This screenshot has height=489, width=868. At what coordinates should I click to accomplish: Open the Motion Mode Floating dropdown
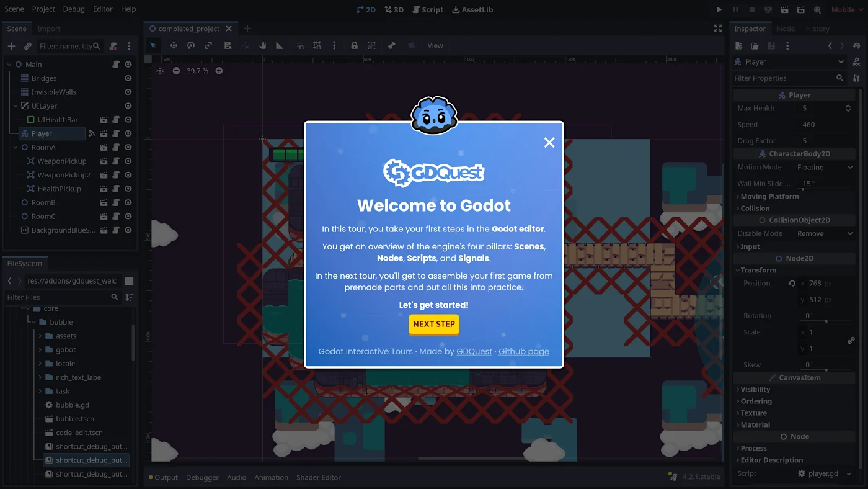click(x=825, y=168)
